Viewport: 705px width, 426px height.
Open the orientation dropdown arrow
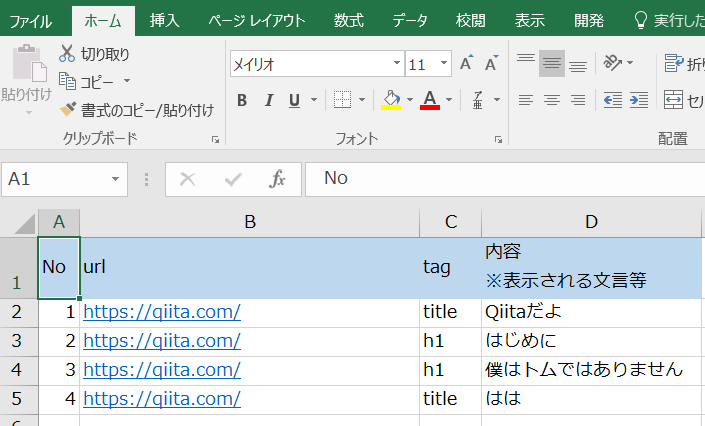click(x=630, y=63)
